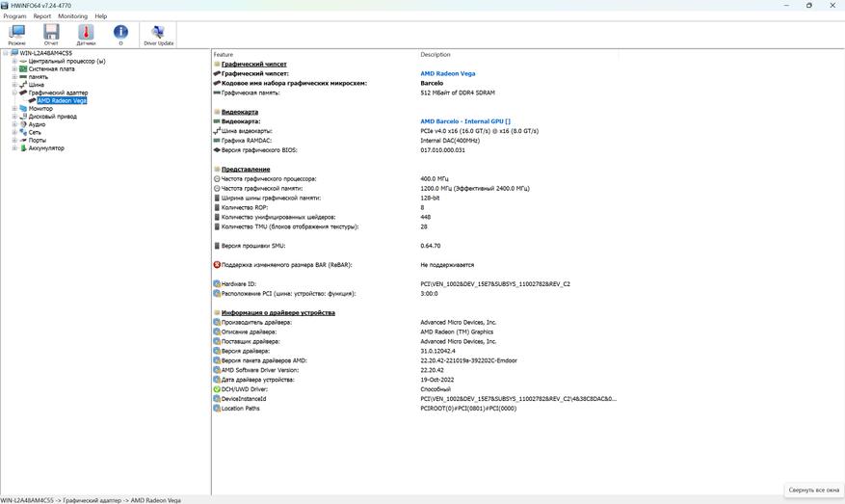Click the folder icon next to Представление heading
This screenshot has width=845, height=504.
coord(217,170)
